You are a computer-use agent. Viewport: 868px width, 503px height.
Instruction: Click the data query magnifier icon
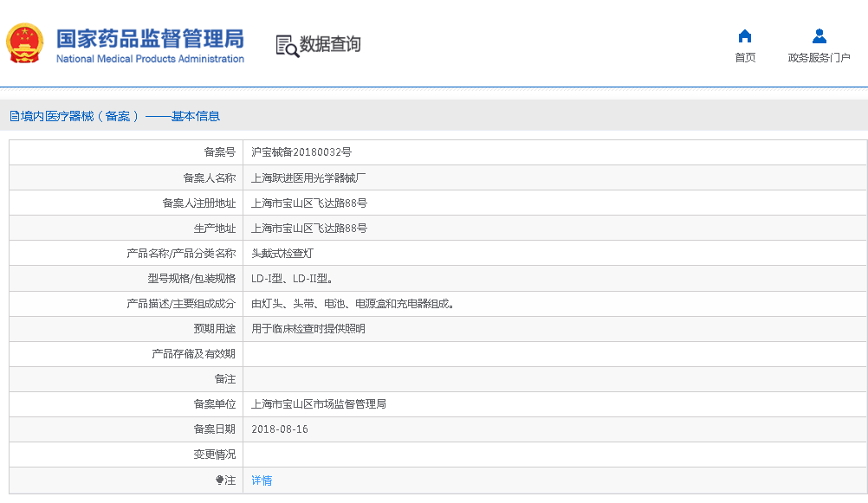click(287, 45)
